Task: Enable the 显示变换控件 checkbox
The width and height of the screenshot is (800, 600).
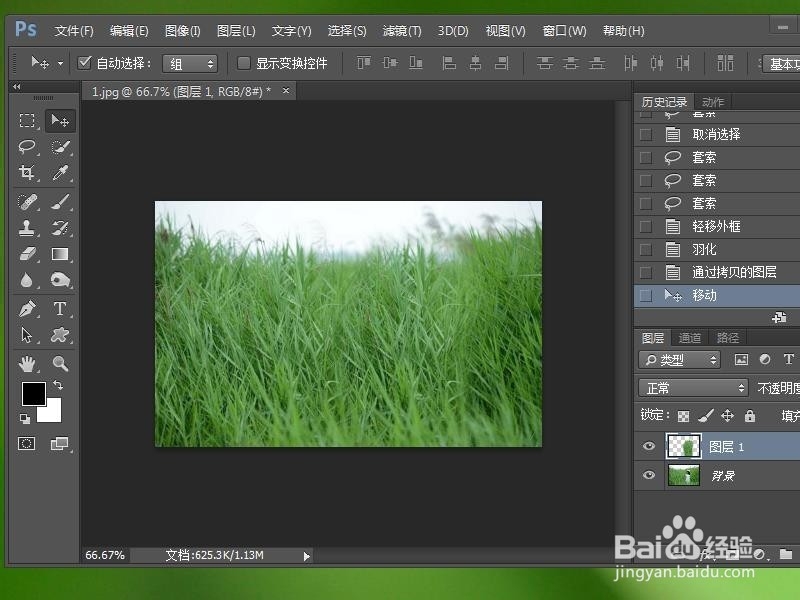Action: tap(244, 63)
